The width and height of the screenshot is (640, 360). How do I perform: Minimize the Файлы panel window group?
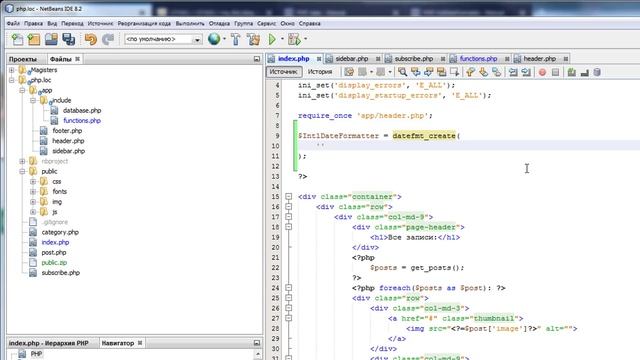tap(257, 59)
